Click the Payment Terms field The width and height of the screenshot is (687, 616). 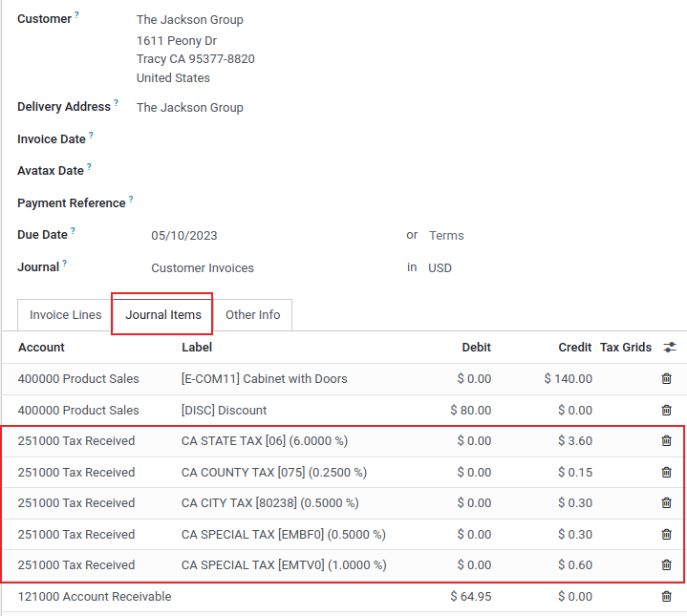point(497,236)
